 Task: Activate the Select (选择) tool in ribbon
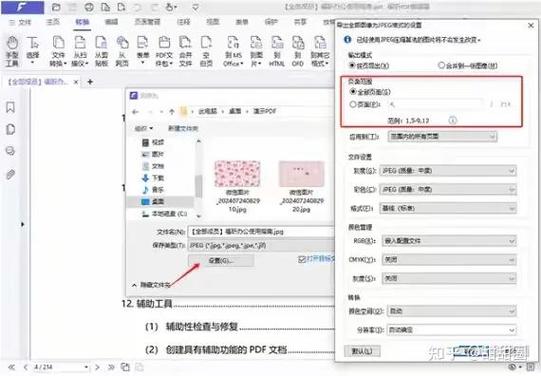pos(33,51)
